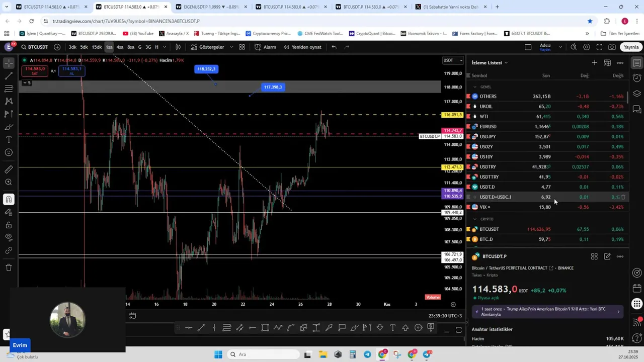This screenshot has width=644, height=362.
Task: Collapse the CRYPTO watchlist section
Action: coord(474,219)
